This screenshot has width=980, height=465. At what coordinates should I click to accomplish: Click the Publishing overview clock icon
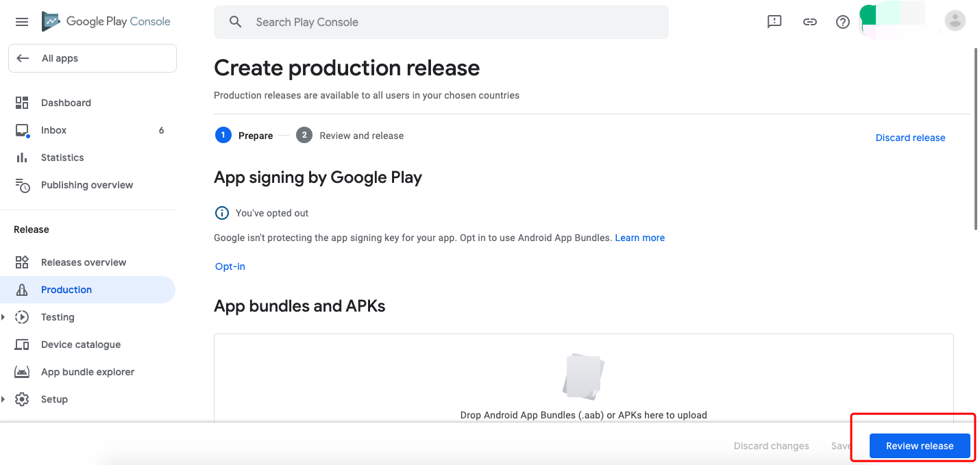[x=23, y=186]
